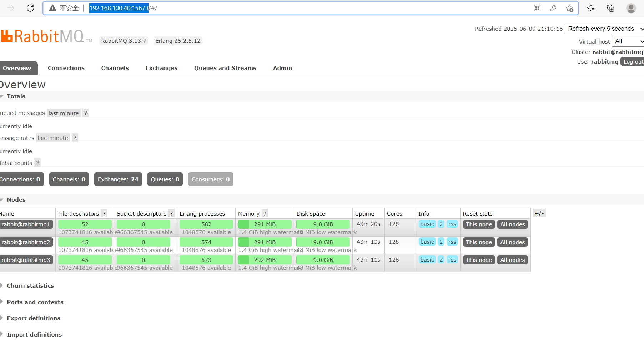644x344 pixels.
Task: Open help for Message rates
Action: tap(75, 138)
